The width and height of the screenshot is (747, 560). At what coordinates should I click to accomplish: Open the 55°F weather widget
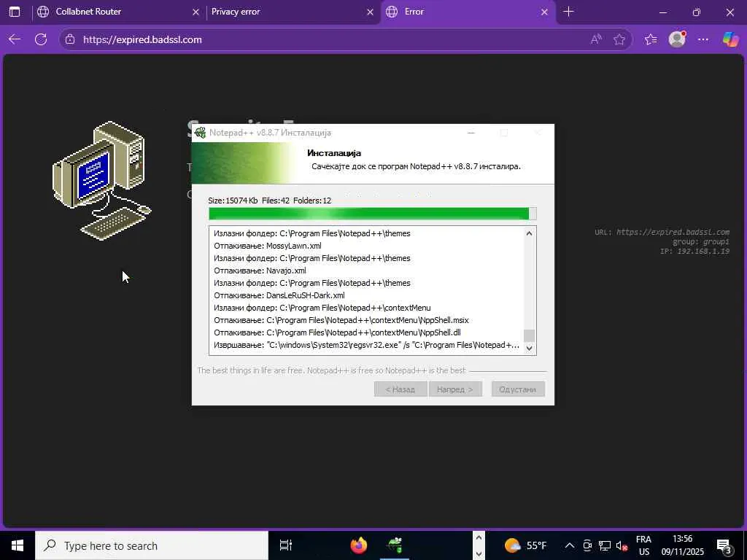pos(525,545)
